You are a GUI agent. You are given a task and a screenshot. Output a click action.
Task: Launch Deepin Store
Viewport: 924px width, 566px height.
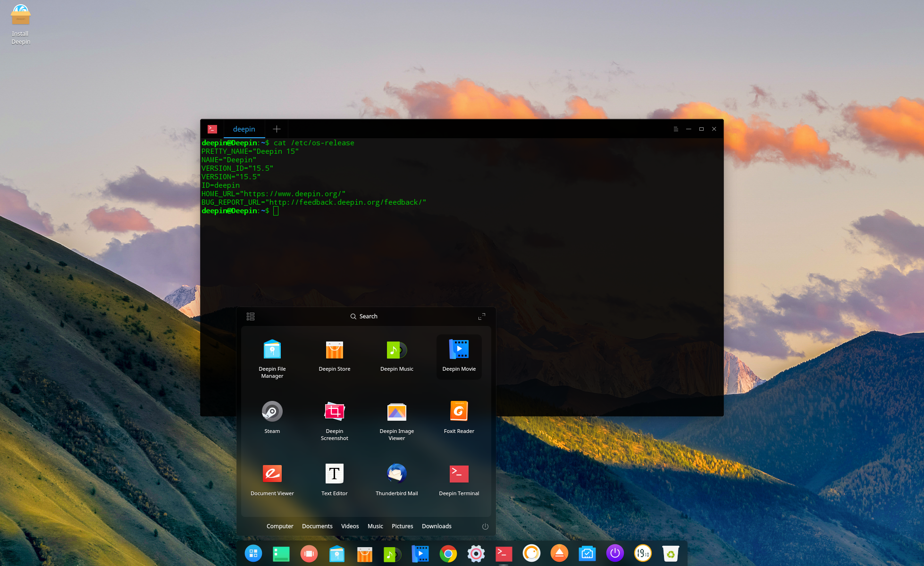334,350
